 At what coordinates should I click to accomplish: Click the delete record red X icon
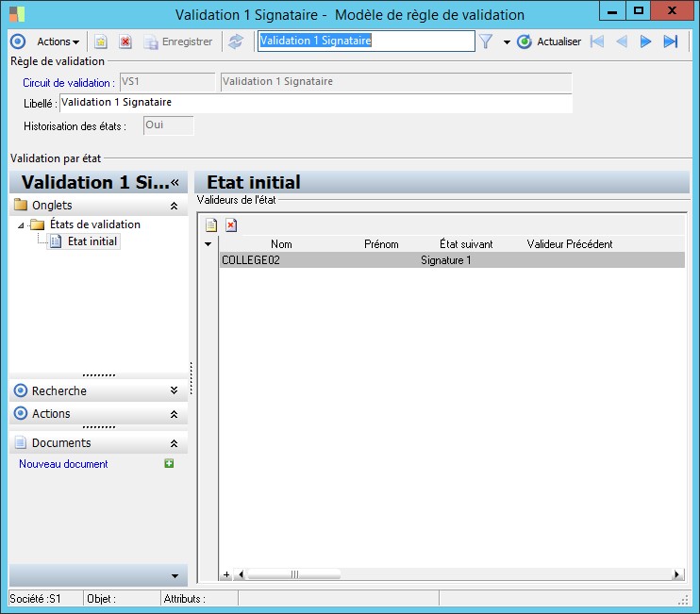(x=125, y=41)
